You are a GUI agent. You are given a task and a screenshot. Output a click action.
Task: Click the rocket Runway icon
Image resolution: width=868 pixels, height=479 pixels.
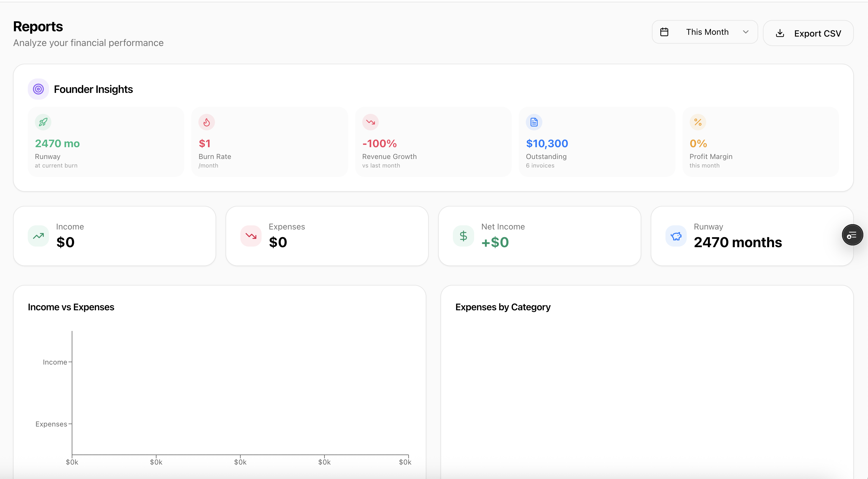43,122
